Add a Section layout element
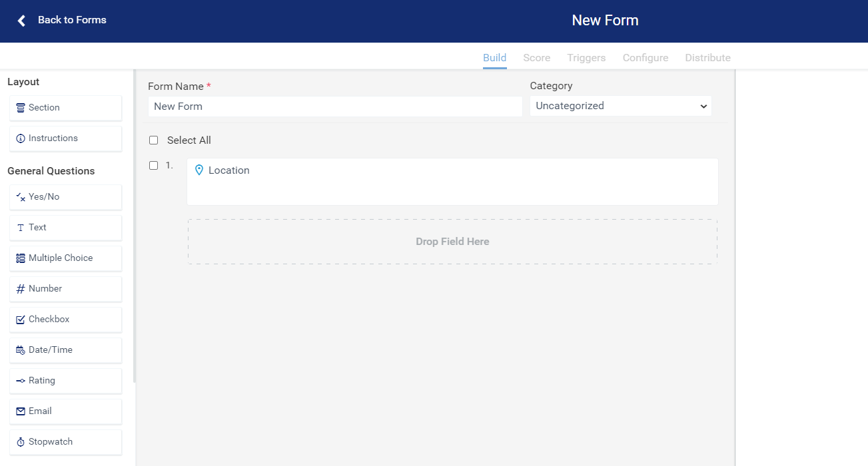Image resolution: width=868 pixels, height=466 pixels. click(65, 107)
